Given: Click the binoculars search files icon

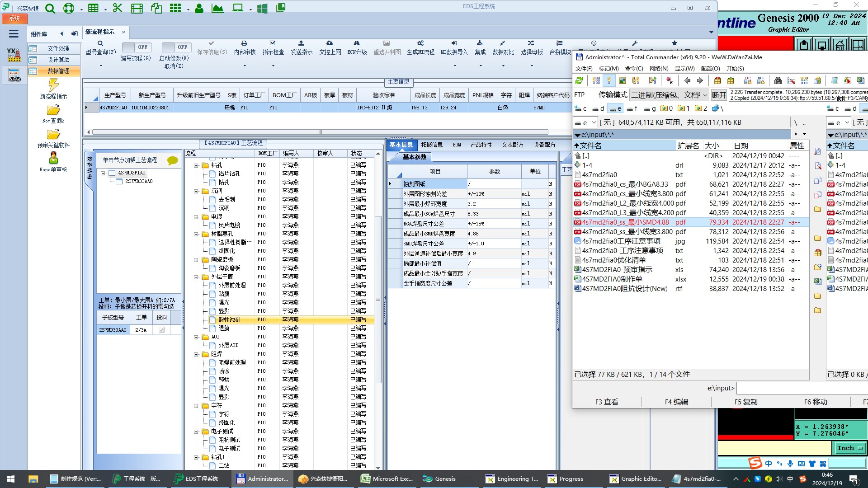Looking at the screenshot, I should tap(778, 80).
